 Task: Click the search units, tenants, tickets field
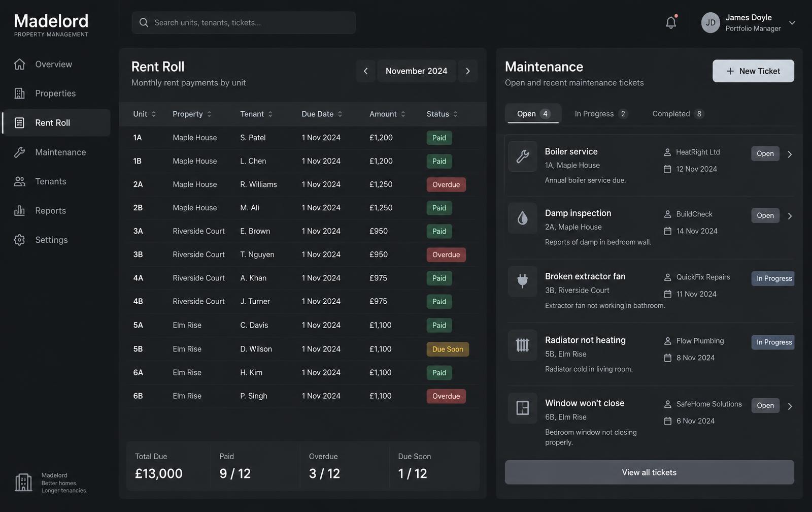pyautogui.click(x=244, y=23)
